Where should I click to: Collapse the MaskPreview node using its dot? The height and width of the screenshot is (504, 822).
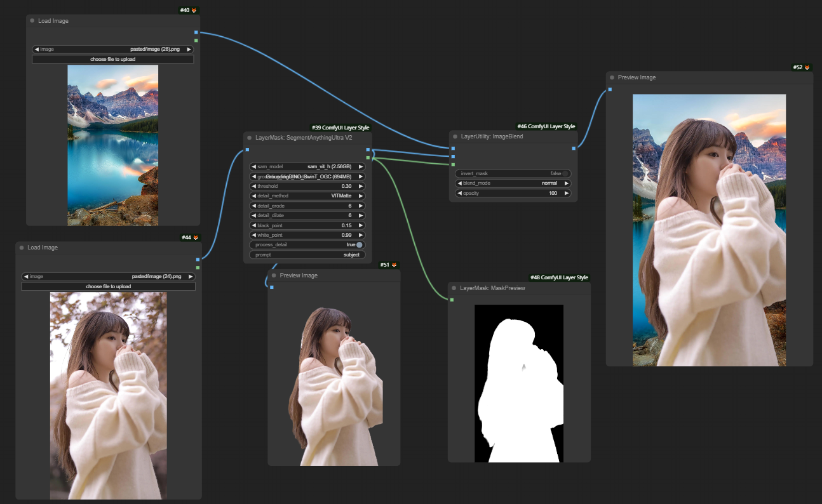pos(454,288)
